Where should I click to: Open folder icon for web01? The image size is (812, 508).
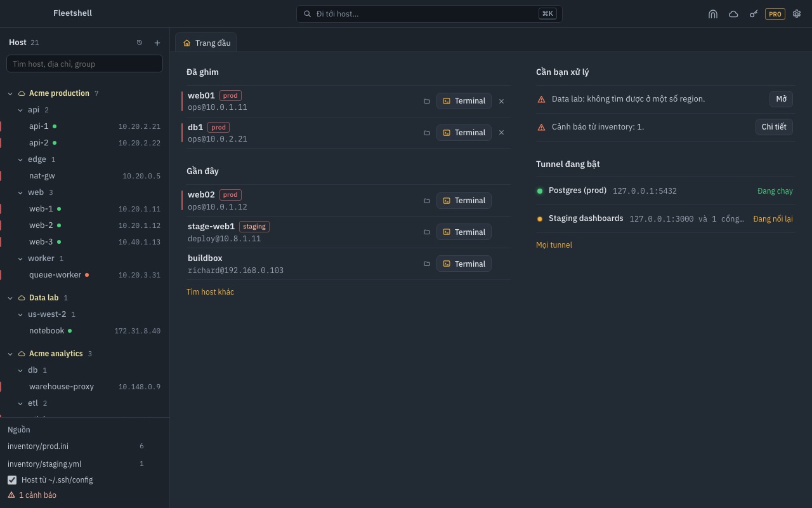pyautogui.click(x=427, y=101)
